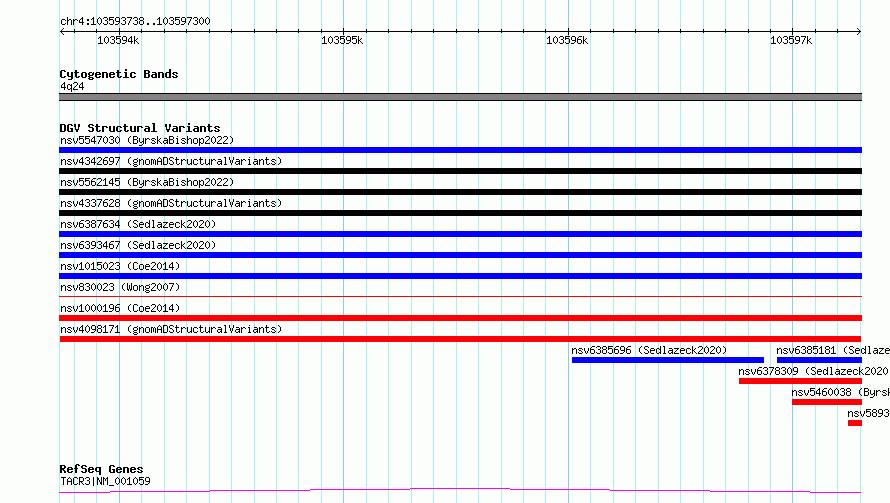Click the thin red nsv830023 line
Image resolution: width=890 pixels, height=503 pixels.
pyautogui.click(x=460, y=296)
